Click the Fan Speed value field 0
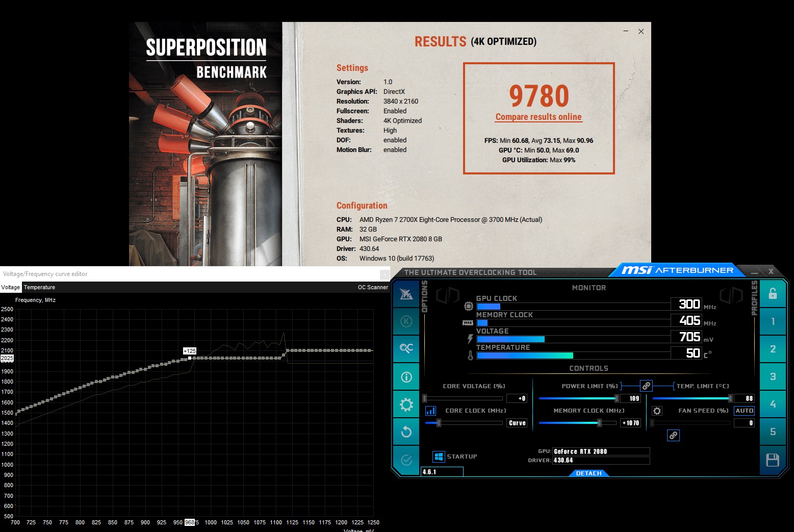Viewport: 794px width, 532px height. click(x=744, y=423)
